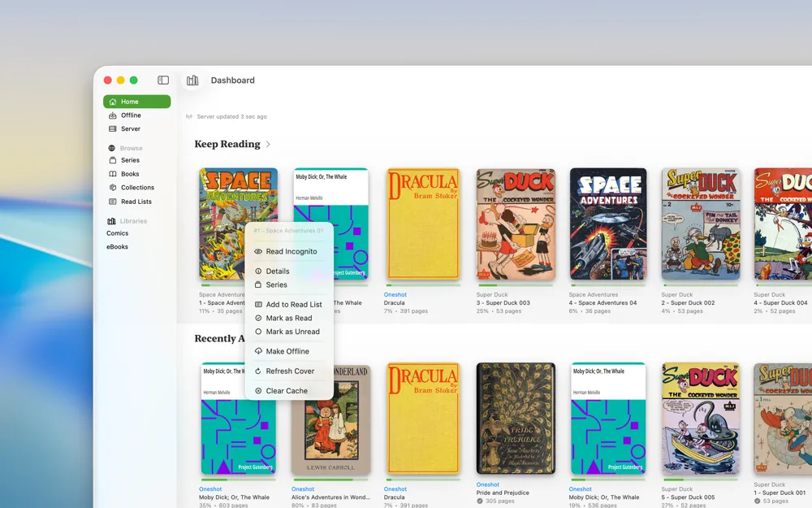Toggle the sidebar panel icon

click(163, 80)
